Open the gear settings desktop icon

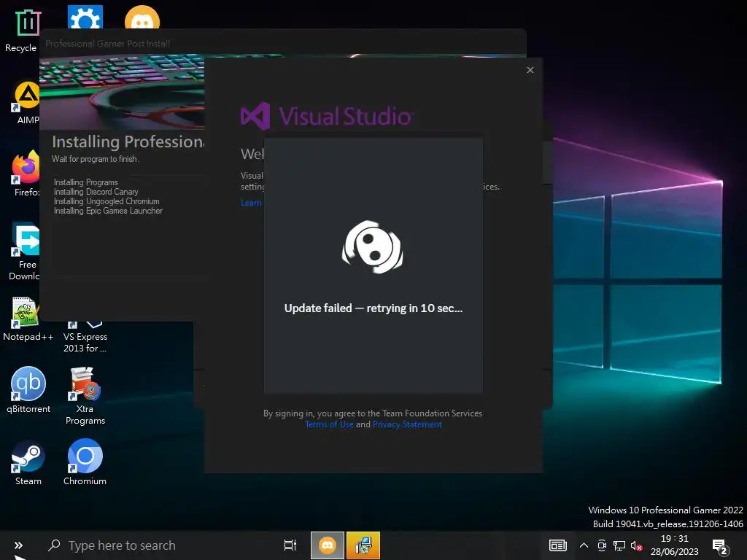pyautogui.click(x=85, y=17)
